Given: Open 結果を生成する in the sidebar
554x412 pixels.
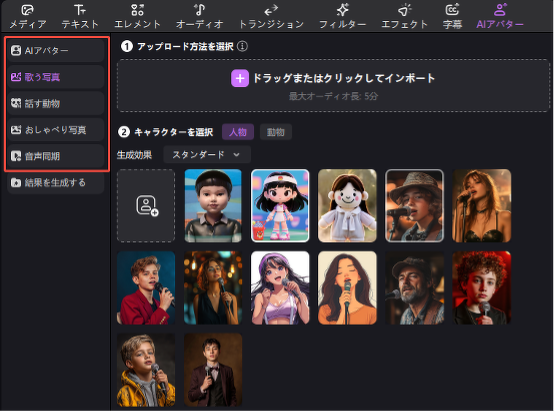Looking at the screenshot, I should (56, 183).
